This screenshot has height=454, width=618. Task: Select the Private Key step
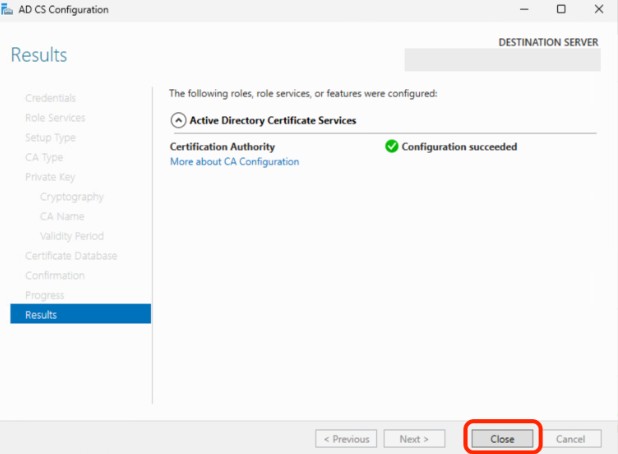coord(50,177)
